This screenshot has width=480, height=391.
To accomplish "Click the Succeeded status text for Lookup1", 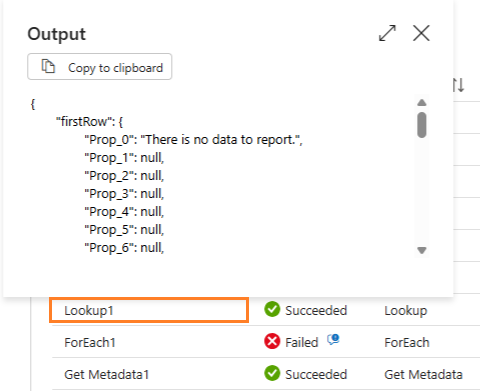I will [316, 310].
